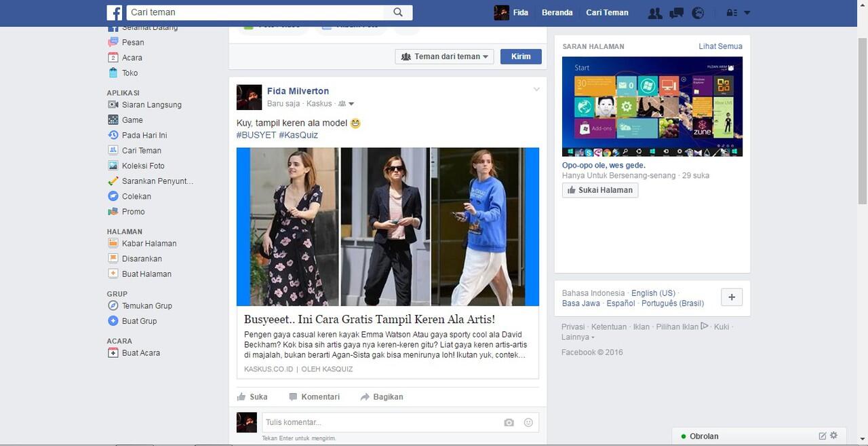
Task: Click the Português (Brasil) language link
Action: (x=673, y=303)
